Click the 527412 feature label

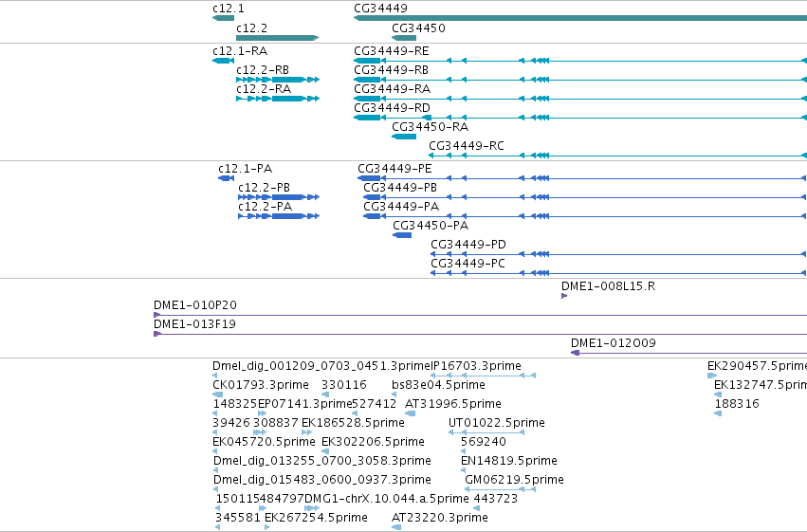pos(375,404)
